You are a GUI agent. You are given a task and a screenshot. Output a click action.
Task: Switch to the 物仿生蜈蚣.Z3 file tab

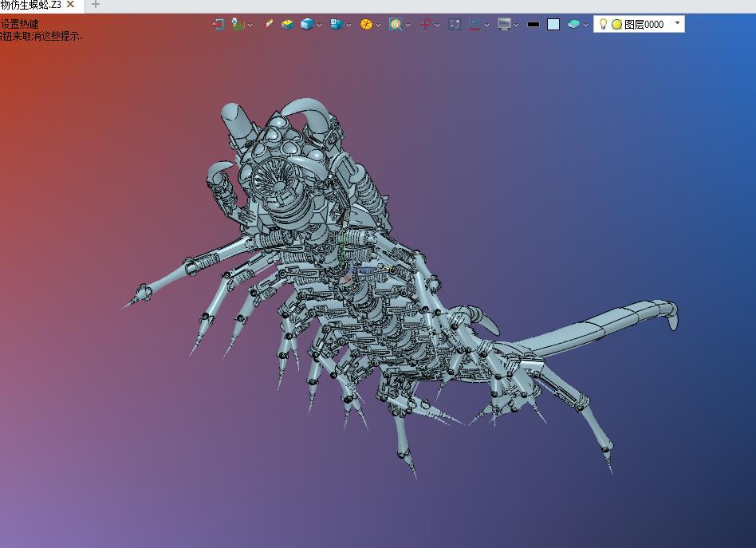click(x=30, y=5)
